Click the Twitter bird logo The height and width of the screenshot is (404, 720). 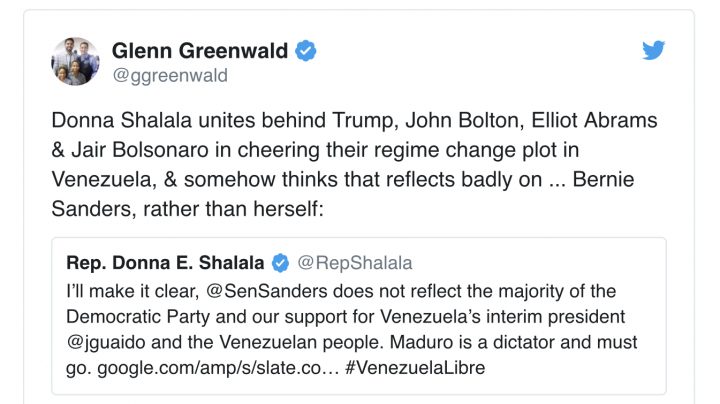[x=653, y=50]
